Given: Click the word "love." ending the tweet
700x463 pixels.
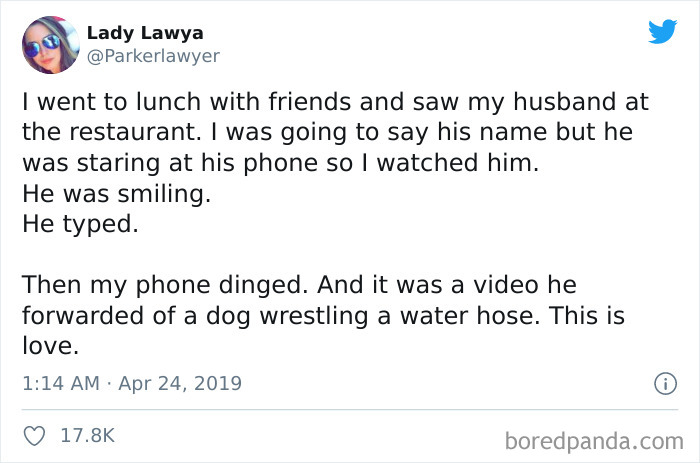Looking at the screenshot, I should coord(48,346).
